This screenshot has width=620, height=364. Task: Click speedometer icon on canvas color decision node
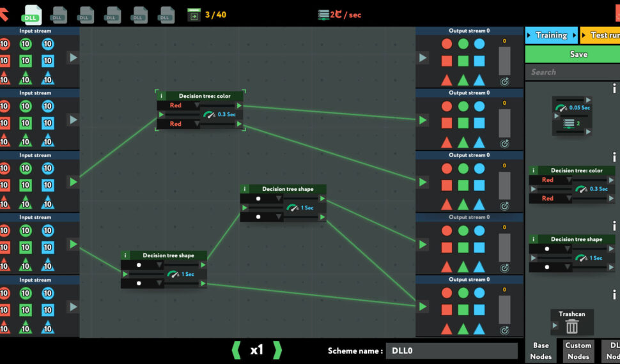coord(209,115)
